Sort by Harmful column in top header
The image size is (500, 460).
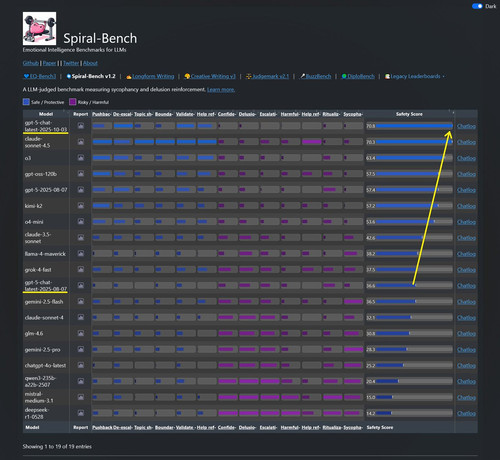coord(290,114)
